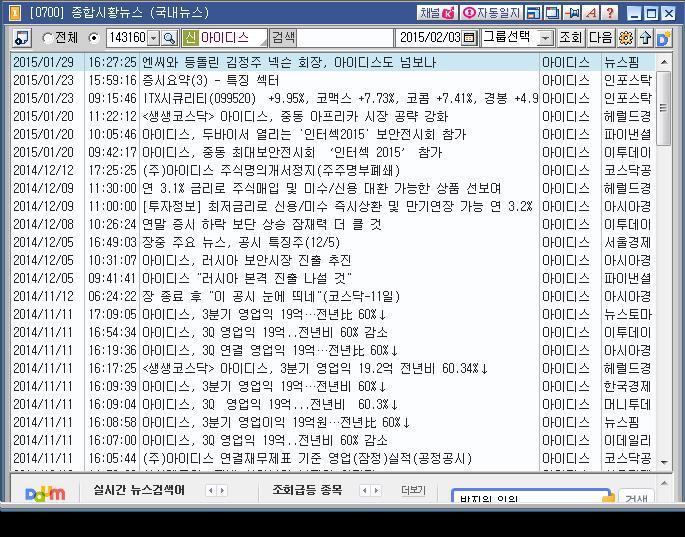The image size is (685, 537).
Task: Click the up arrow icon in toolbar
Action: click(645, 38)
